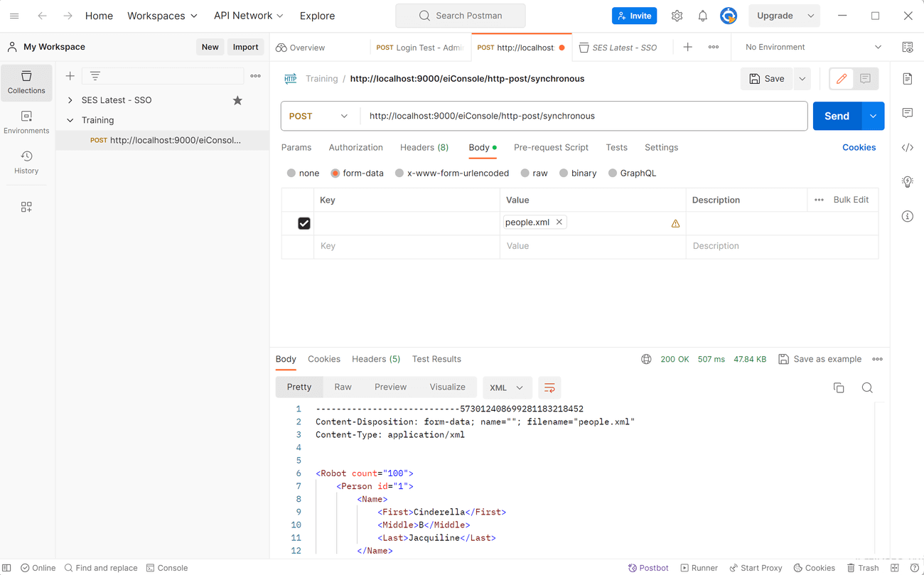Create a new collection with the plus icon
This screenshot has width=924, height=575.
70,76
